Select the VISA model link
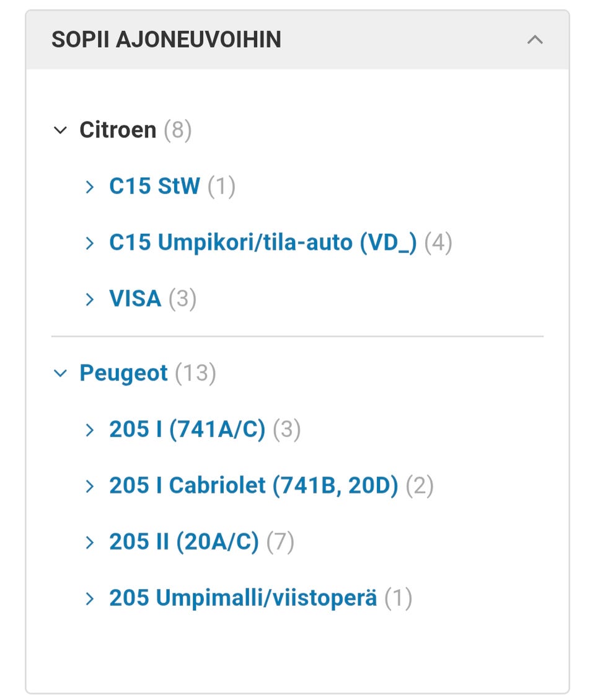This screenshot has width=595, height=700. point(135,299)
